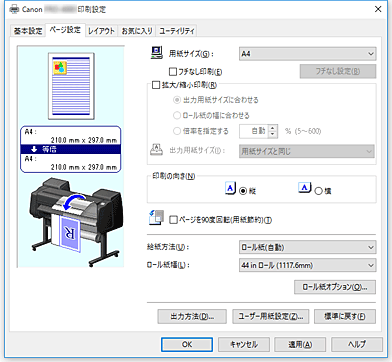Screen dimensions: 392x362
Task: Click the 出力方法 button
Action: pyautogui.click(x=192, y=316)
